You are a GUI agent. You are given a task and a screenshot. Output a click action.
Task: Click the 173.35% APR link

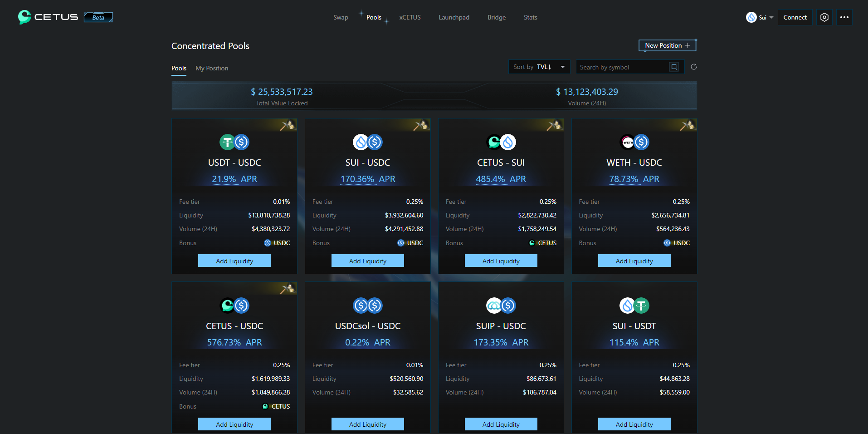(501, 342)
